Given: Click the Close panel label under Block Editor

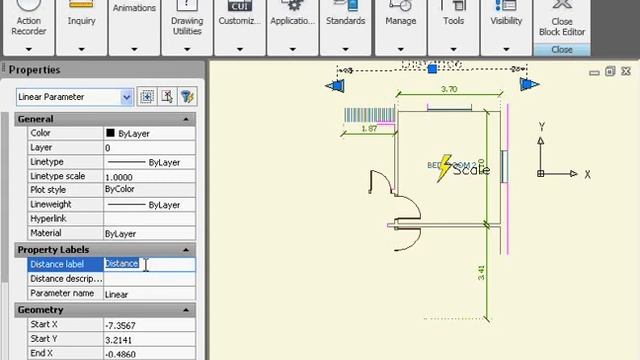Looking at the screenshot, I should pos(562,49).
